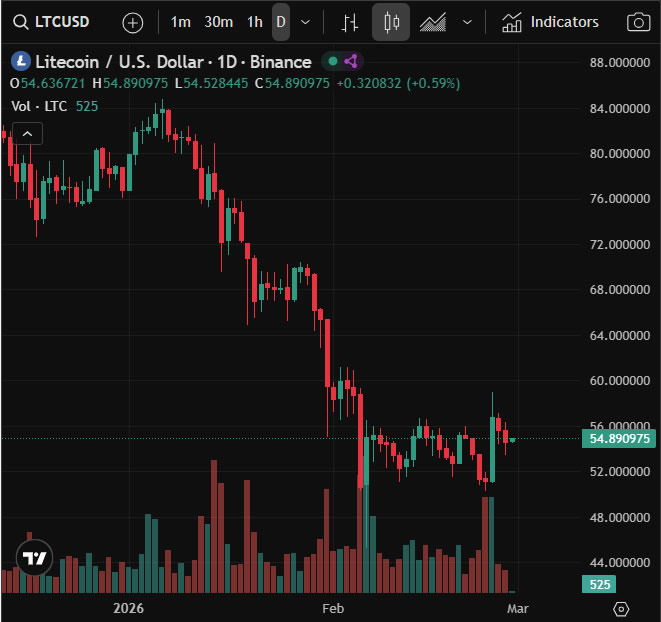This screenshot has width=661, height=622.
Task: Click the current price label 54.890975
Action: pyautogui.click(x=619, y=439)
